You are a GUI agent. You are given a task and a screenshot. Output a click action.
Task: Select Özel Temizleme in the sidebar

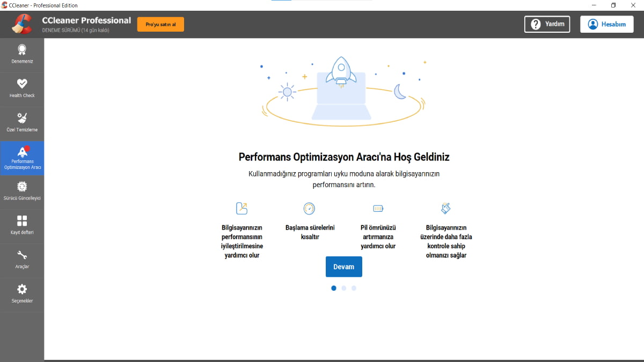[x=22, y=122]
